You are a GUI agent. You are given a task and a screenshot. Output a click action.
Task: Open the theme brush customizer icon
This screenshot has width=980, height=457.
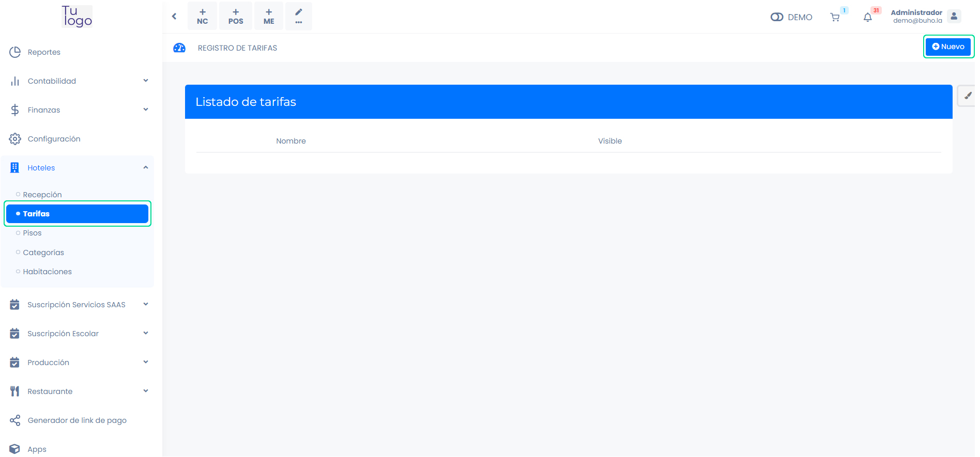pos(967,96)
